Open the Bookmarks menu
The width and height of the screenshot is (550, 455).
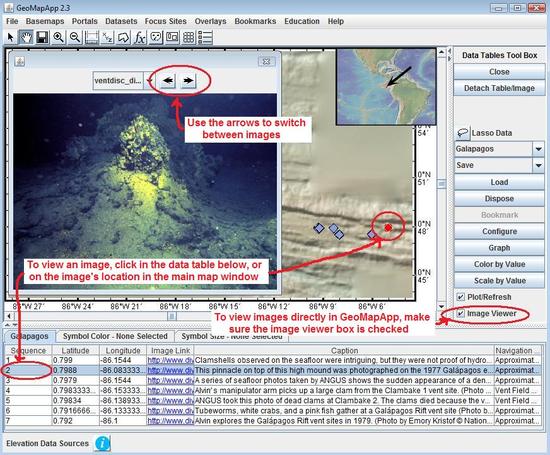click(255, 21)
